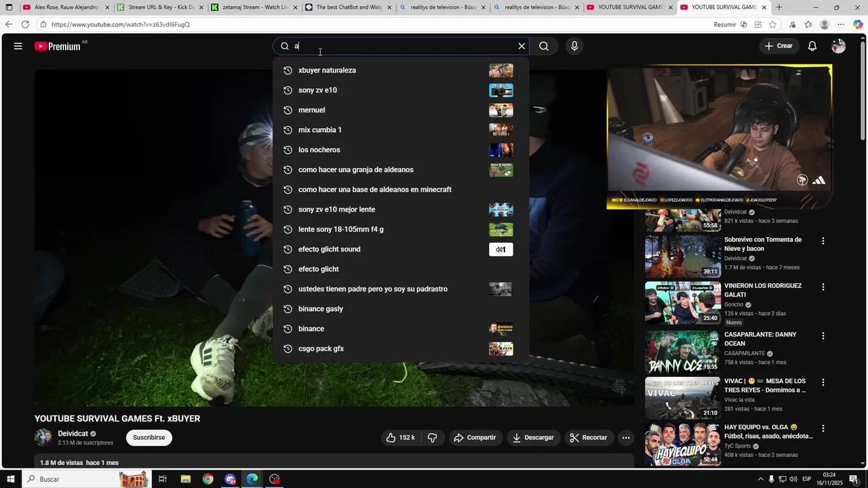Play 'Sobrevivo con Tormenta de Nieve y bacon' thumbnail

coord(682,256)
